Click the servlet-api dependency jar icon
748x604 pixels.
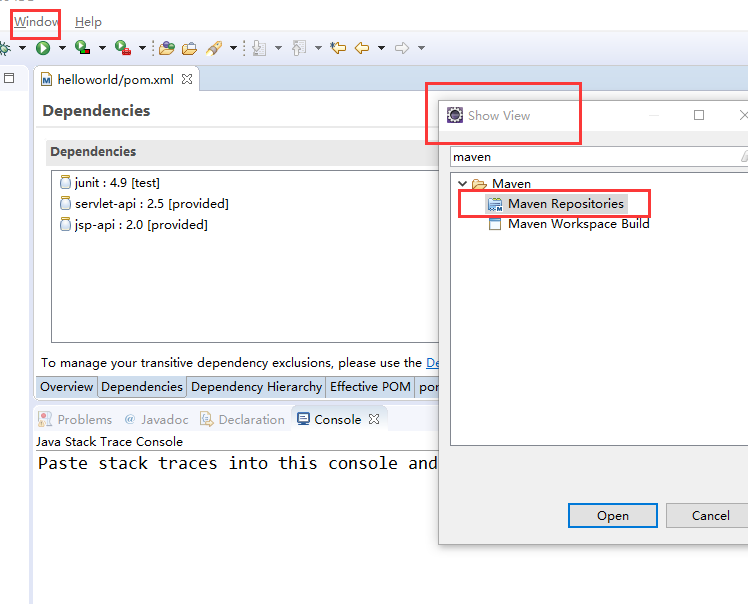click(65, 203)
